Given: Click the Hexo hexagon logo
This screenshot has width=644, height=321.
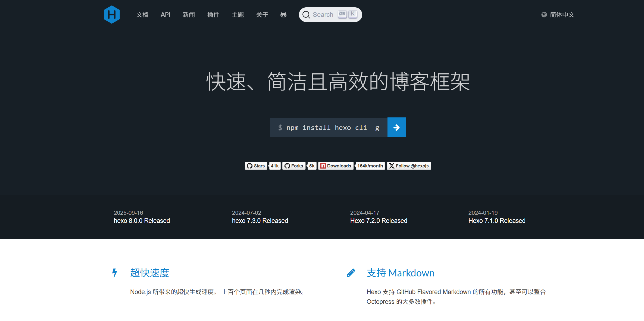Looking at the screenshot, I should pos(112,15).
